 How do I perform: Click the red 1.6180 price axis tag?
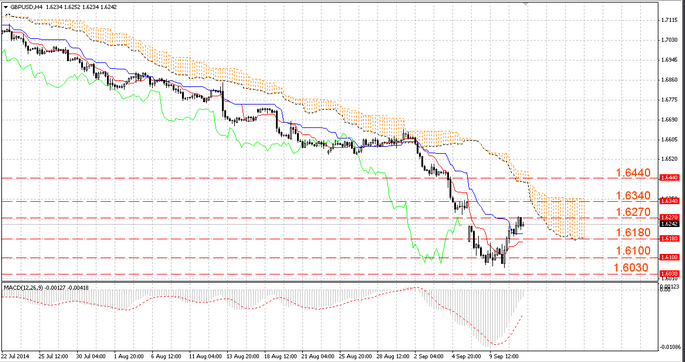(669, 238)
